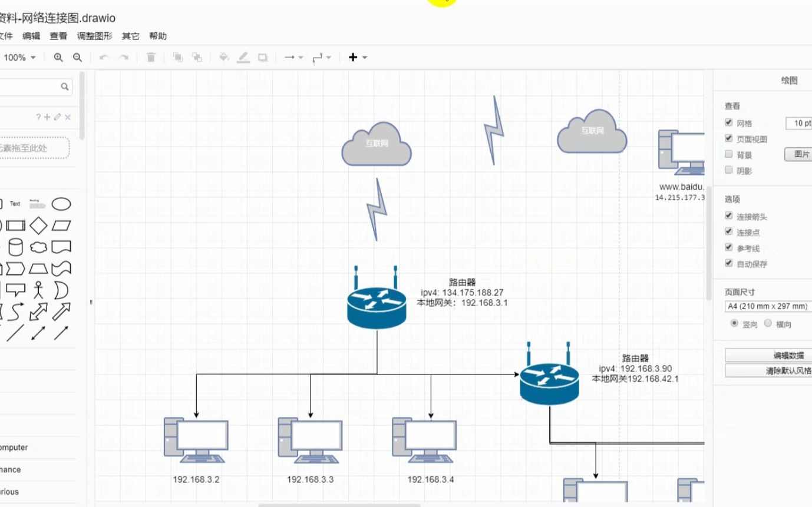812x507 pixels.
Task: Enable the 阴影 shadow checkbox
Action: [729, 170]
